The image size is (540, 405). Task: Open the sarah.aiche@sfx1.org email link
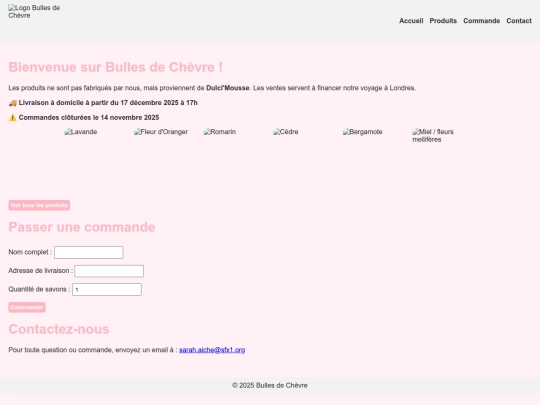point(212,350)
